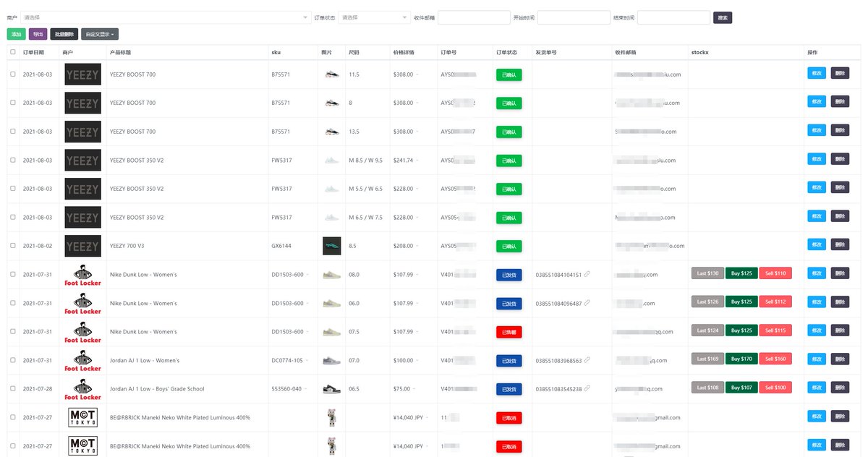Click 已发货 status badge in Boys' Grade School row

(x=509, y=389)
